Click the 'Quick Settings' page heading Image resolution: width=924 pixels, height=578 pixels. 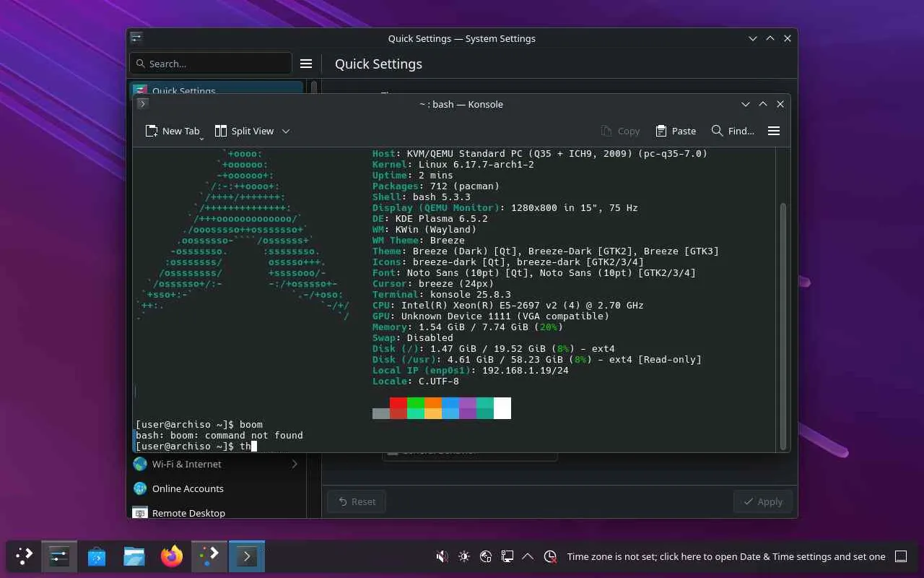378,64
